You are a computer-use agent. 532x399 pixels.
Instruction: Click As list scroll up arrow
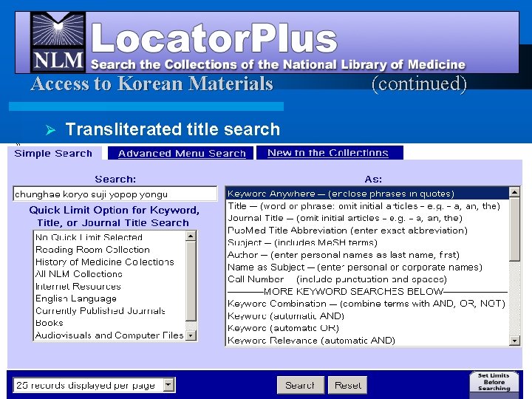pos(515,192)
